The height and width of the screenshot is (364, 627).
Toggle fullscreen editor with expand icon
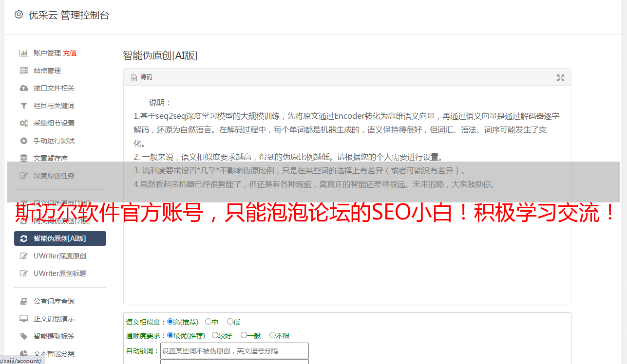561,78
